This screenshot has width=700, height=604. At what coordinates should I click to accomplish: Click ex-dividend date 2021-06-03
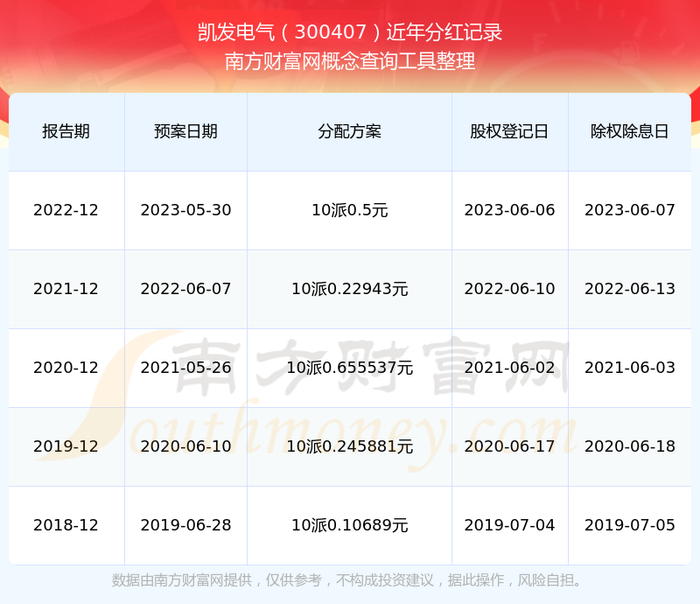click(x=629, y=368)
